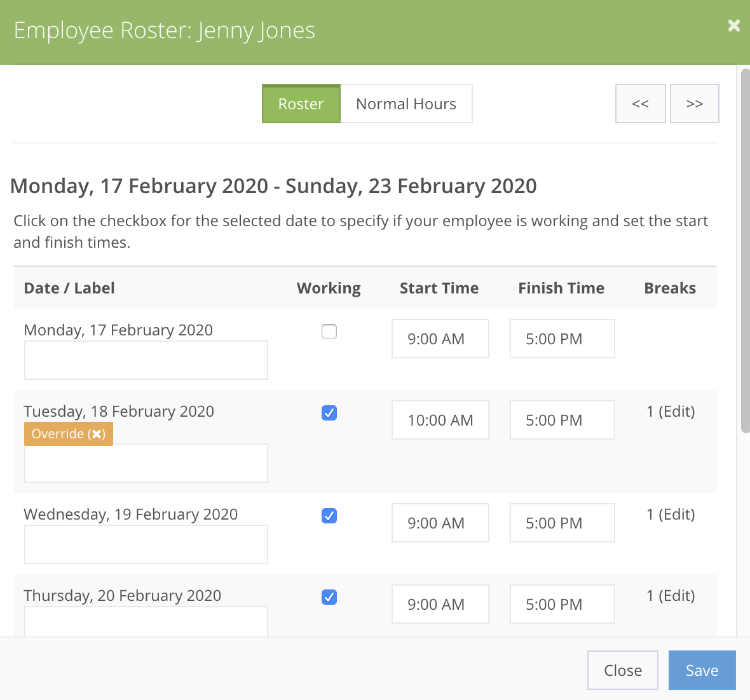
Task: Open Thursday's 5:00 PM finish time field
Action: click(x=562, y=604)
